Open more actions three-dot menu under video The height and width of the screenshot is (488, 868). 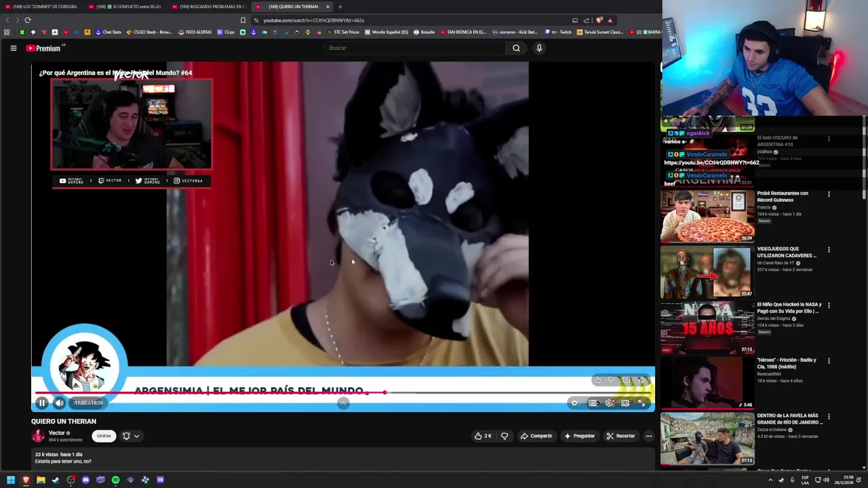coord(649,436)
